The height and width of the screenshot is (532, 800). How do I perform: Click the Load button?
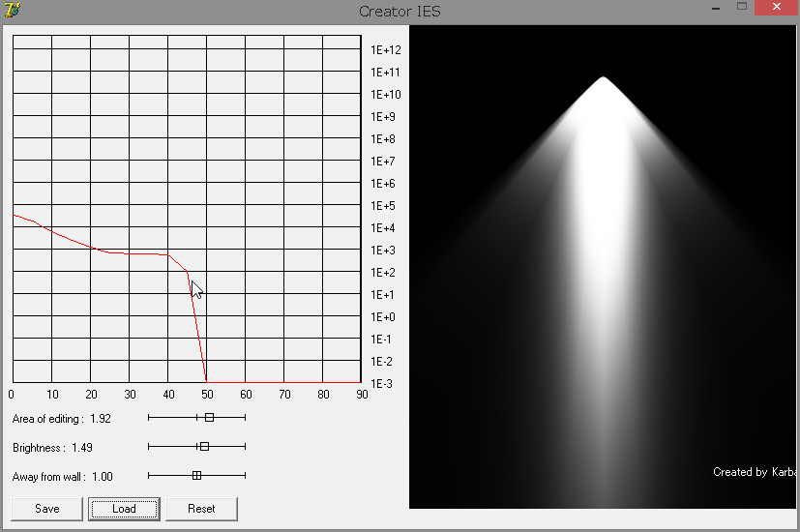pyautogui.click(x=124, y=509)
